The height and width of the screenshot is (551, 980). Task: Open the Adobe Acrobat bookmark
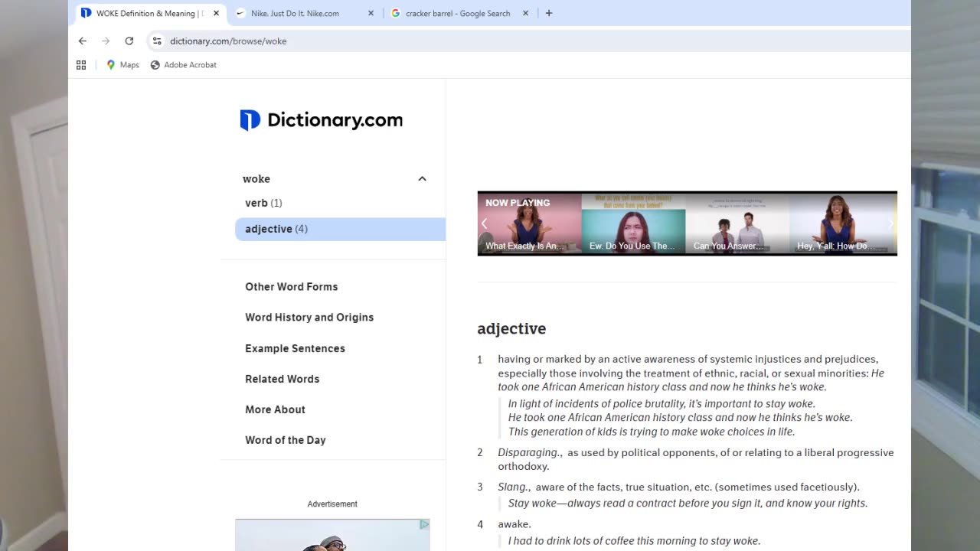click(184, 65)
